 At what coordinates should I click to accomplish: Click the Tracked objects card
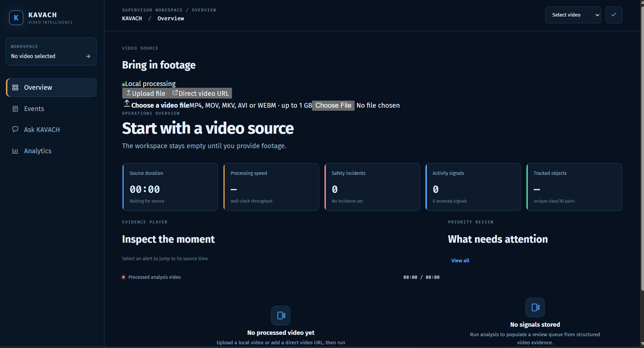(574, 187)
